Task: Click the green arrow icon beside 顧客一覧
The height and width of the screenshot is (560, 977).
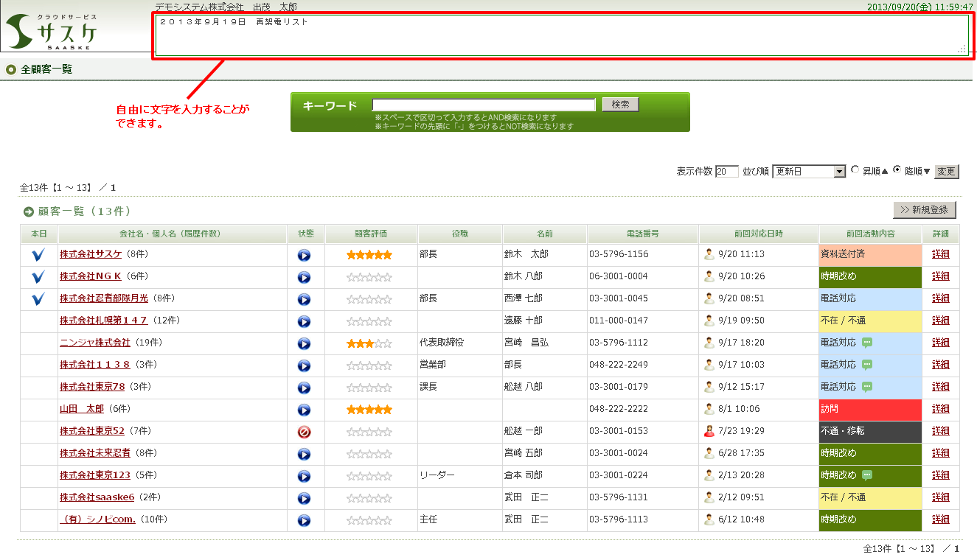Action: pos(29,212)
